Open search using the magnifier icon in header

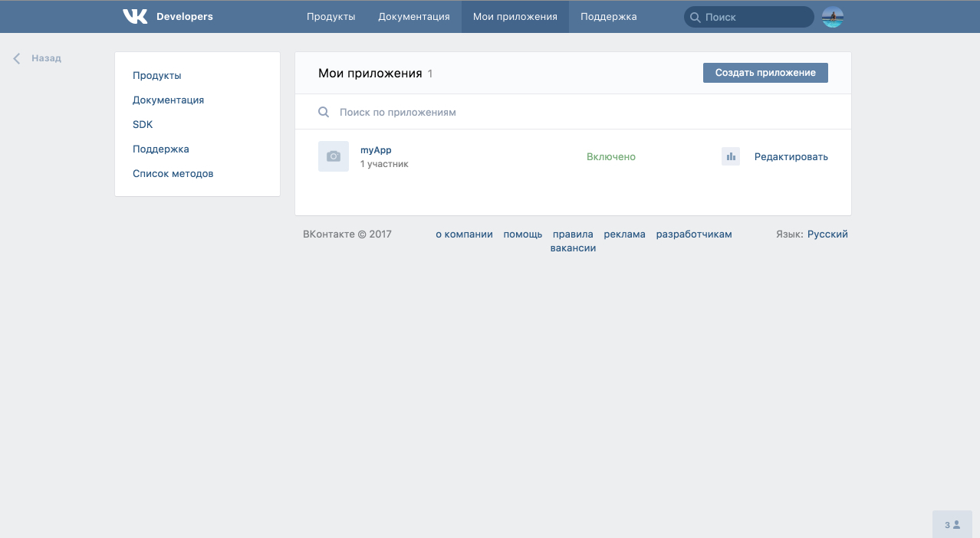[695, 16]
